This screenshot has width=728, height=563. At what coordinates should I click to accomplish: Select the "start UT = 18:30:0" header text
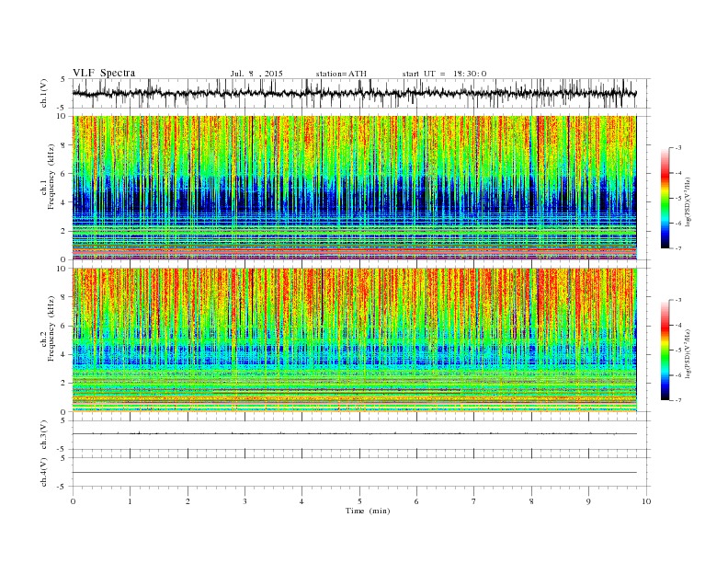444,74
